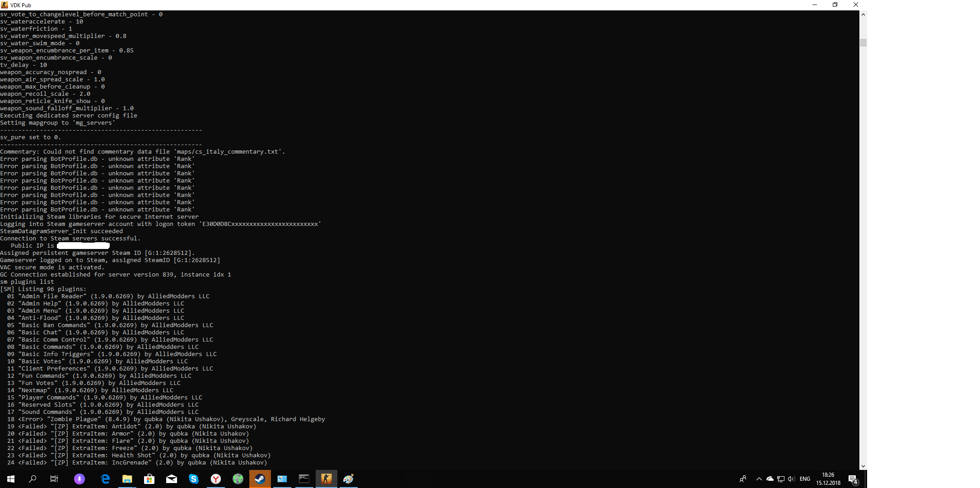Open the Microsoft Store taskbar icon
The width and height of the screenshot is (980, 488).
pyautogui.click(x=149, y=479)
